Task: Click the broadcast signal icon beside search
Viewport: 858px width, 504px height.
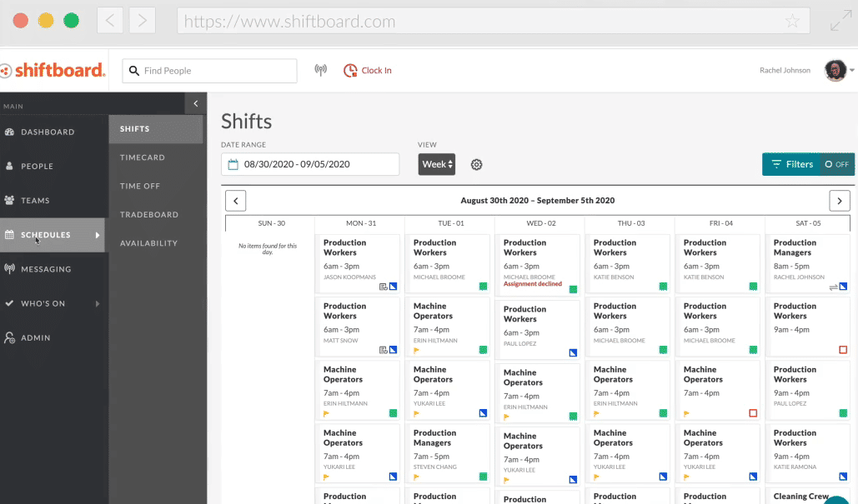Action: point(320,71)
